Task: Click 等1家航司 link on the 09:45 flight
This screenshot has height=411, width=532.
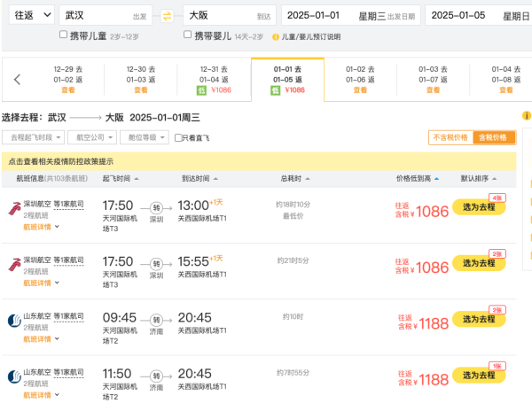Action: click(68, 316)
